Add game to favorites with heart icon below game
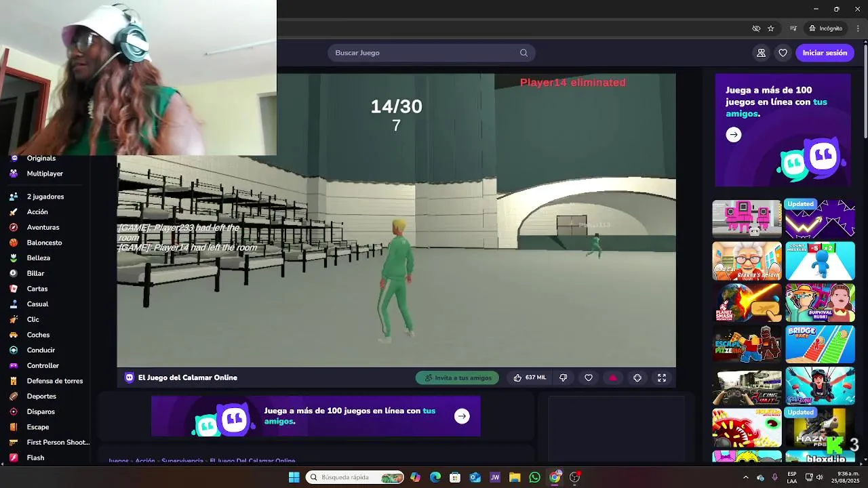The image size is (868, 488). (x=589, y=378)
